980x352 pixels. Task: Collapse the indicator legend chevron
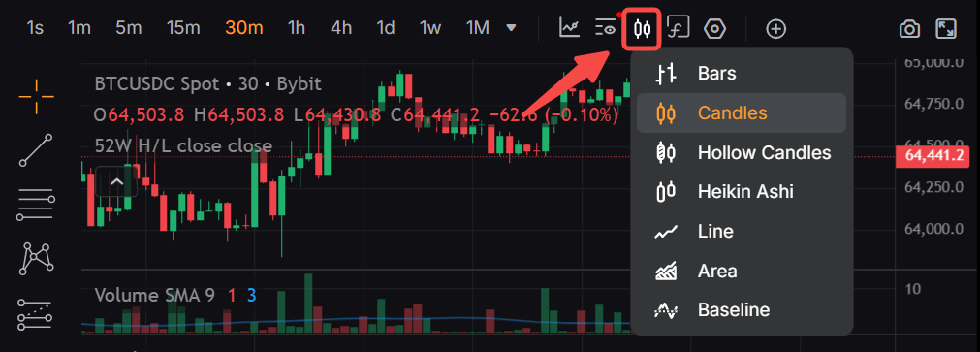[x=116, y=182]
